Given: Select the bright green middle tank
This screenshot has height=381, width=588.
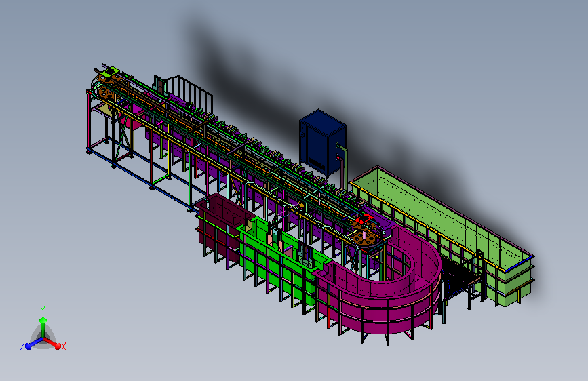Looking at the screenshot, I should point(279,259).
